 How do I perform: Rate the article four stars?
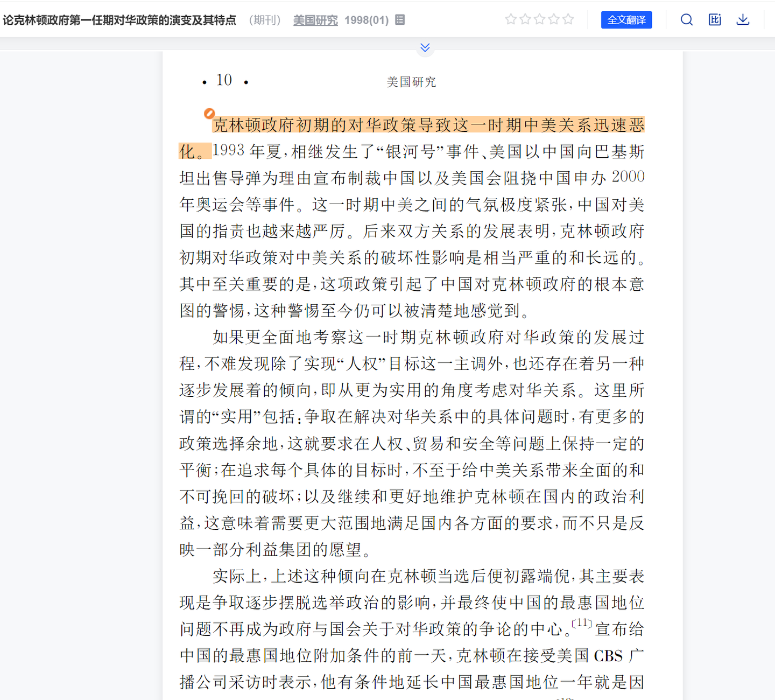[x=553, y=19]
